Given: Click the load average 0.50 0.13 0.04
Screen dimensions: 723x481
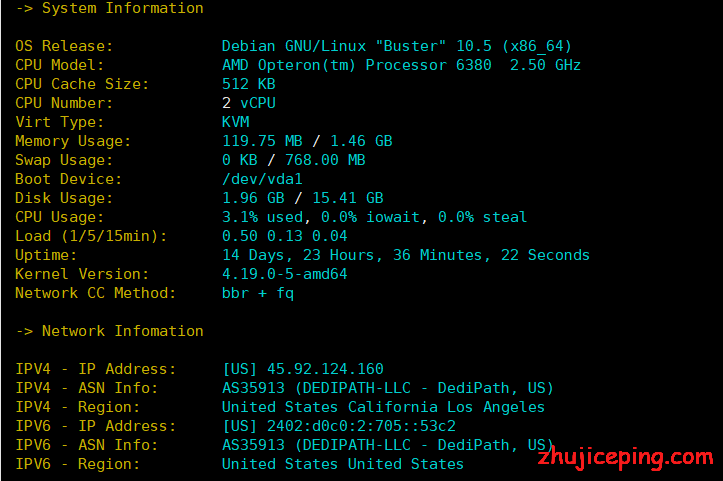Looking at the screenshot, I should (x=284, y=236).
